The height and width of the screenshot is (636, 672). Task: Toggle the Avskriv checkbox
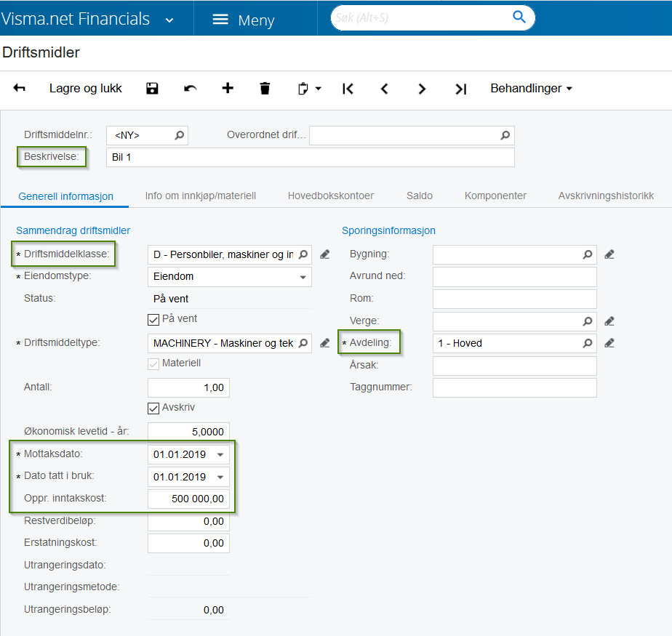tap(153, 408)
